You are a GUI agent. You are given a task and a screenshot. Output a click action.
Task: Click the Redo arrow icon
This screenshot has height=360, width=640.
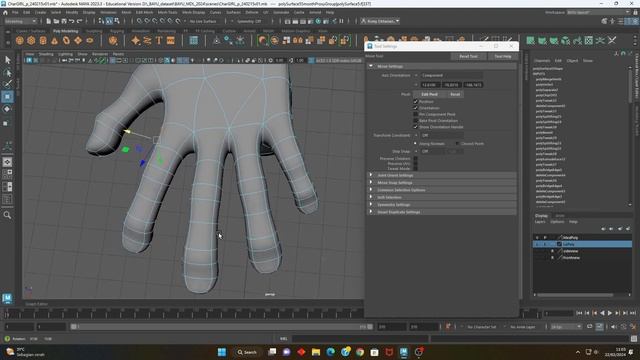pos(80,21)
